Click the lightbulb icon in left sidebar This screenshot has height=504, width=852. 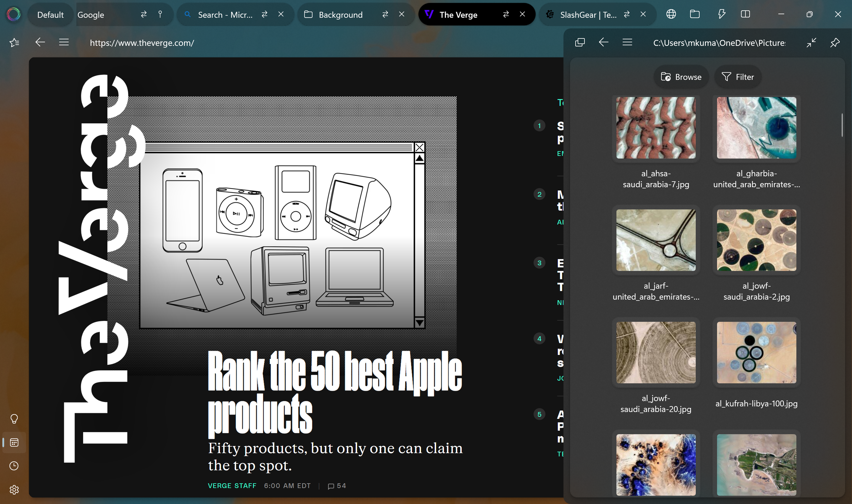click(x=14, y=419)
